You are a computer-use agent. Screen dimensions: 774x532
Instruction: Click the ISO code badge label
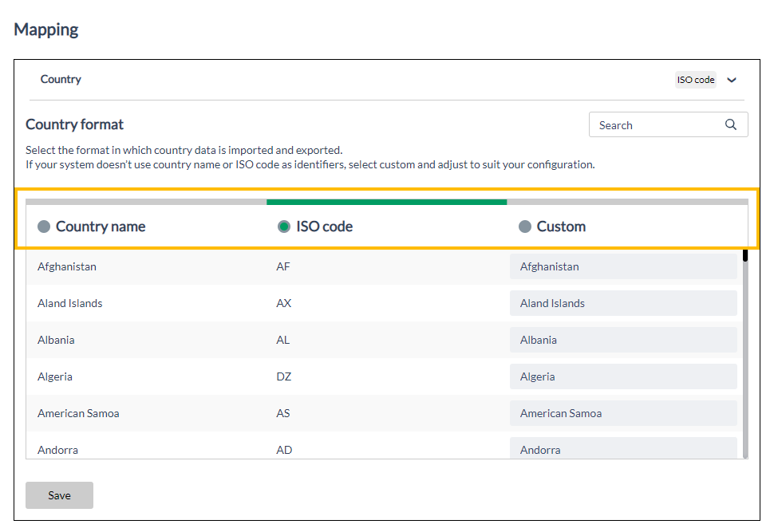click(x=694, y=79)
